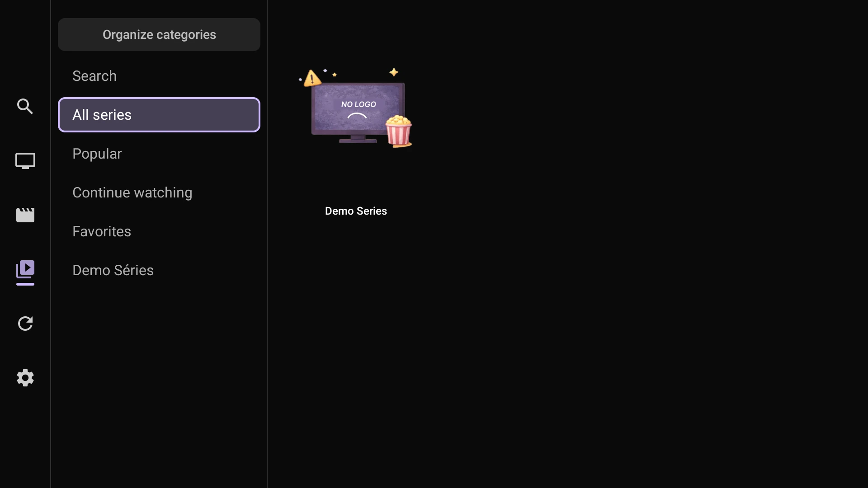This screenshot has height=488, width=868.
Task: Open Continue watching
Action: click(132, 192)
